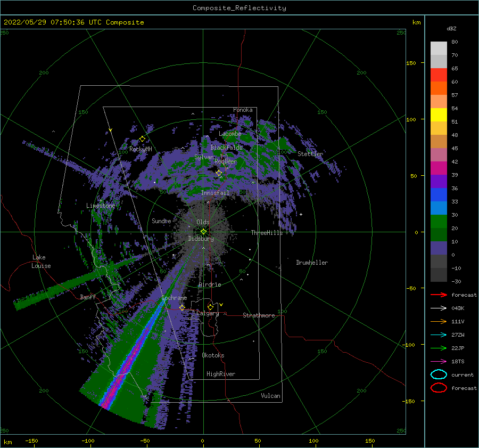Click the yellow V marker northeast of Calgary
479x448 pixels.
tap(221, 305)
